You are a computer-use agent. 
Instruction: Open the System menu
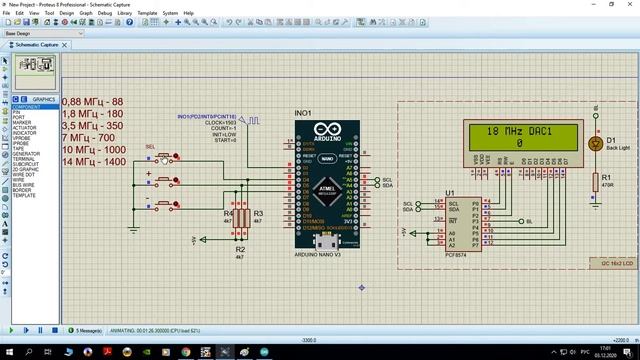170,13
